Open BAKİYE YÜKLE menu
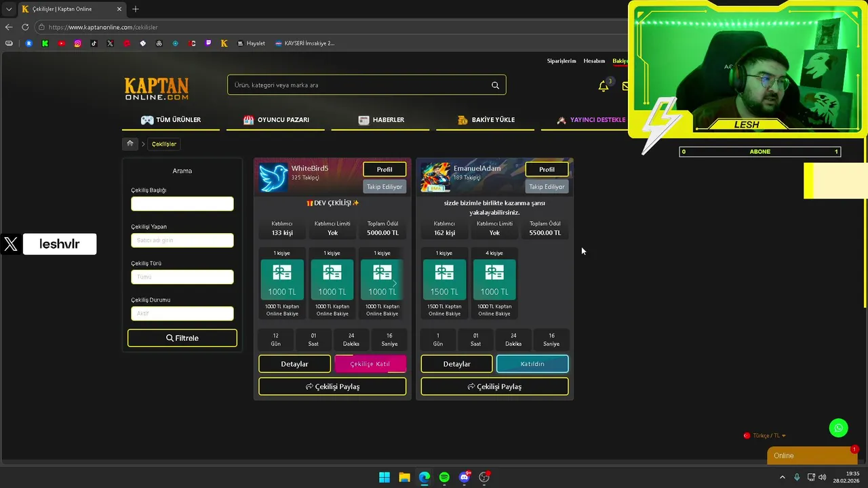The height and width of the screenshot is (488, 868). [486, 120]
